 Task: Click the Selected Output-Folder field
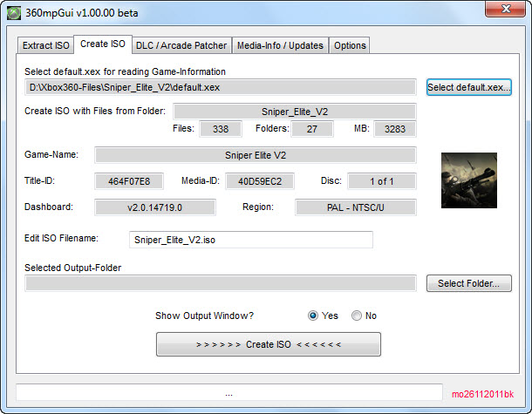(x=220, y=283)
